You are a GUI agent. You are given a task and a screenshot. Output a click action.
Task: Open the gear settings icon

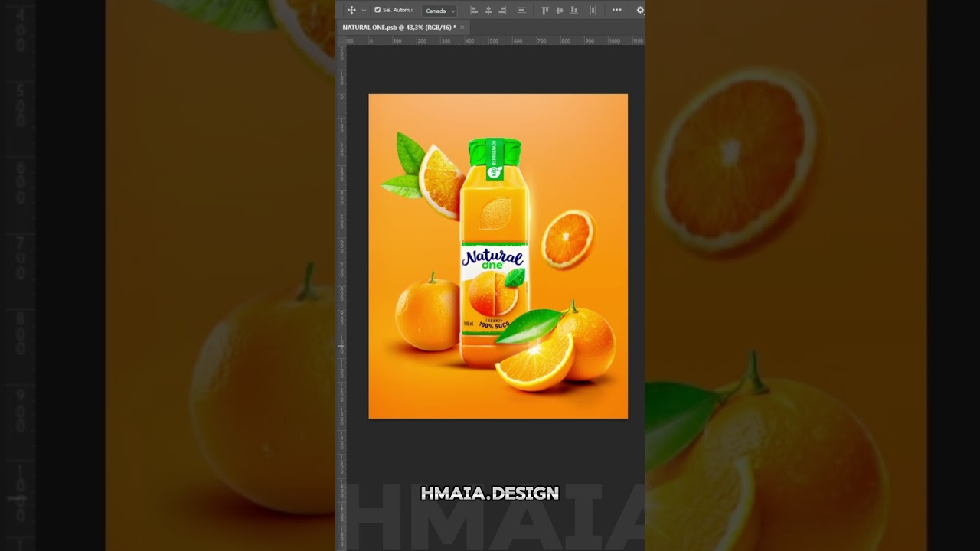click(x=640, y=10)
